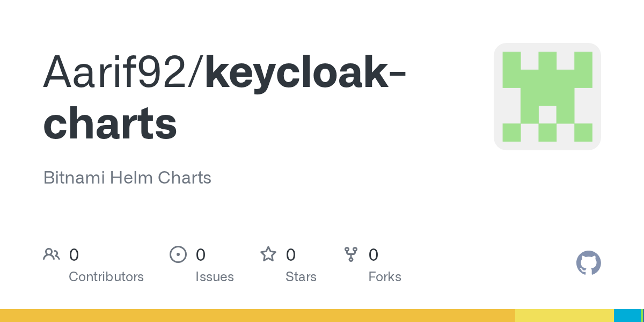This screenshot has width=644, height=322.
Task: Open the green identicon avatar image
Action: pos(547,97)
